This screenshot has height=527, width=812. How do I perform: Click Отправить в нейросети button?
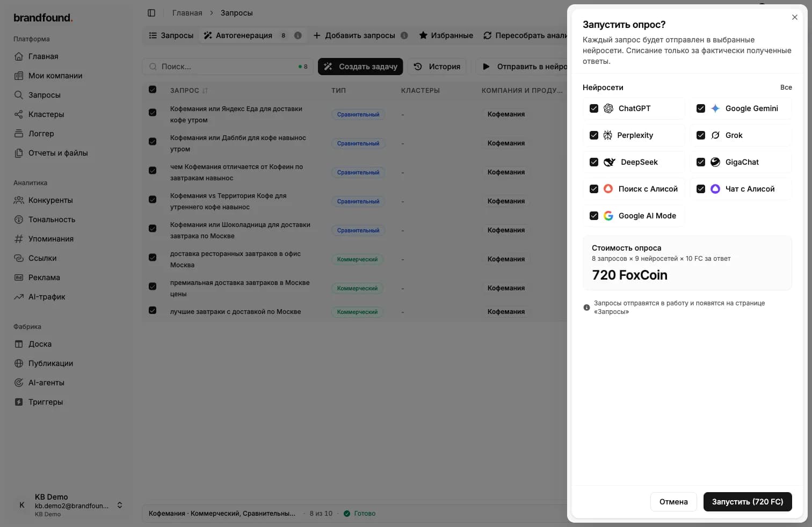point(522,67)
